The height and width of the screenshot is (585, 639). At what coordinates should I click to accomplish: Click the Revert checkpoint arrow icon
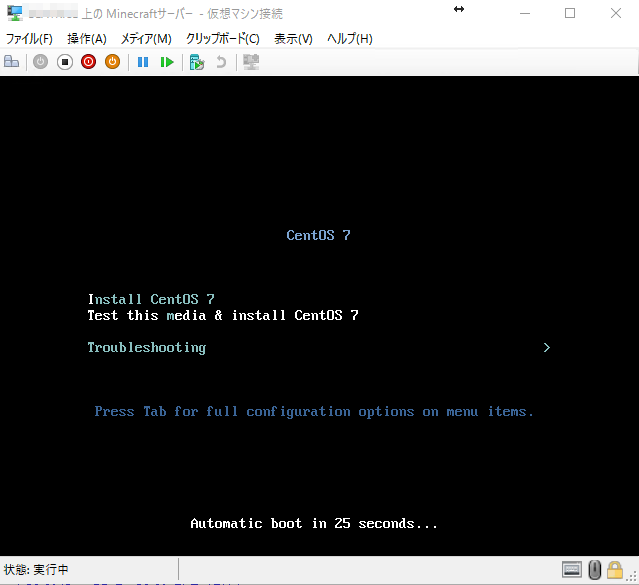coord(221,62)
